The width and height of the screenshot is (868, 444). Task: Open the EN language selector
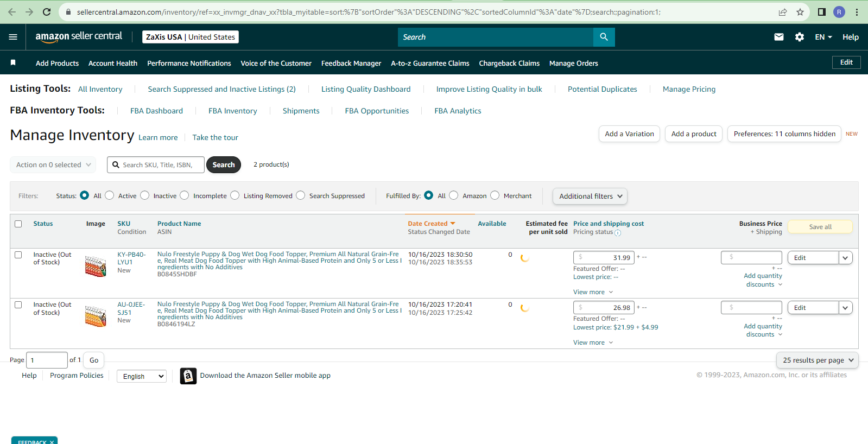click(823, 37)
